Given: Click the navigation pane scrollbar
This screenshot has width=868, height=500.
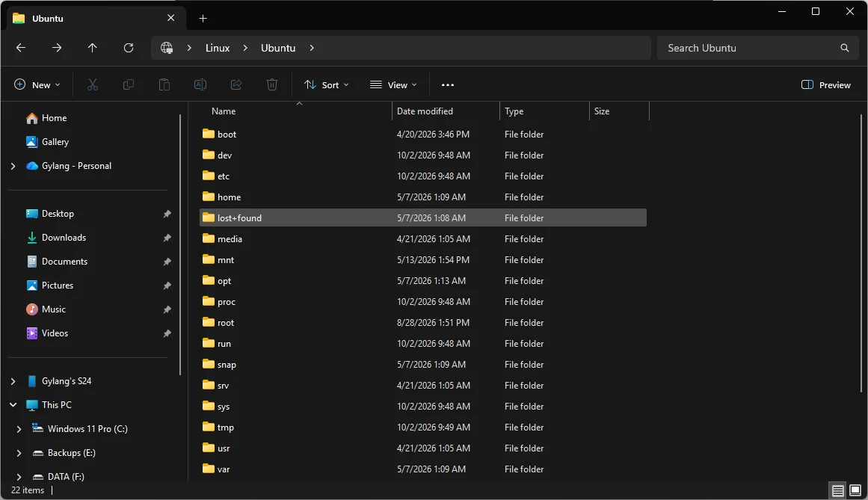Looking at the screenshot, I should [x=180, y=244].
